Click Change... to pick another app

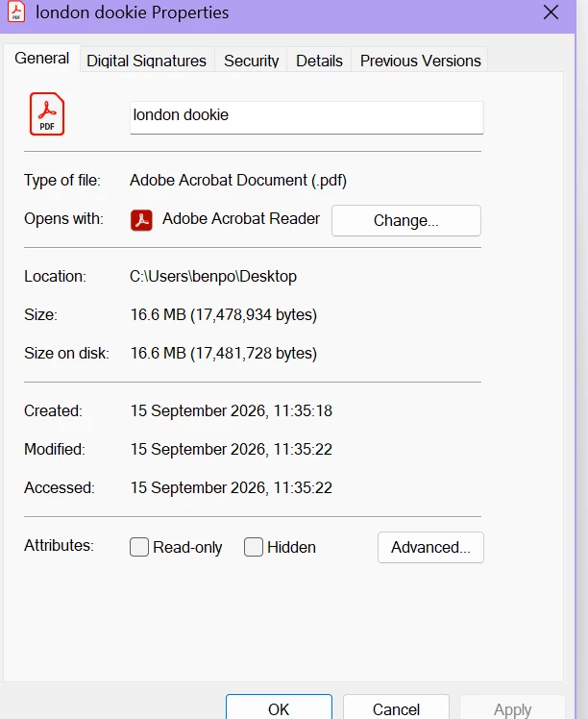click(406, 220)
